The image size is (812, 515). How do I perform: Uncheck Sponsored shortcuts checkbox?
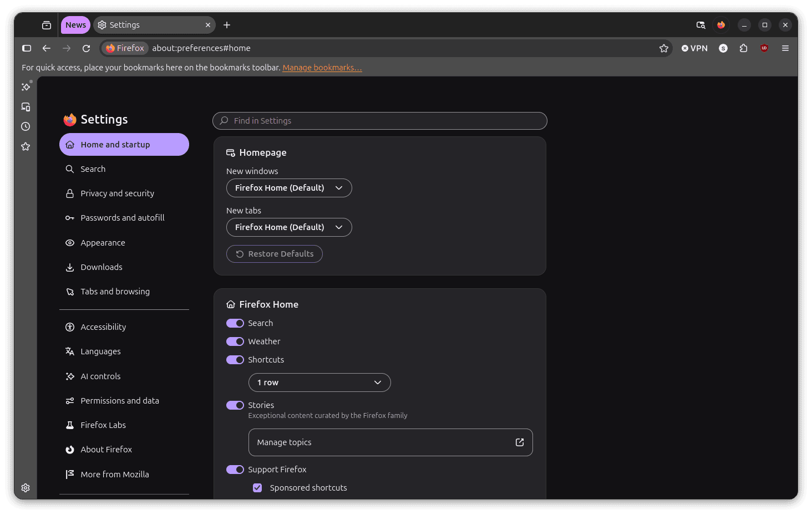click(x=257, y=488)
